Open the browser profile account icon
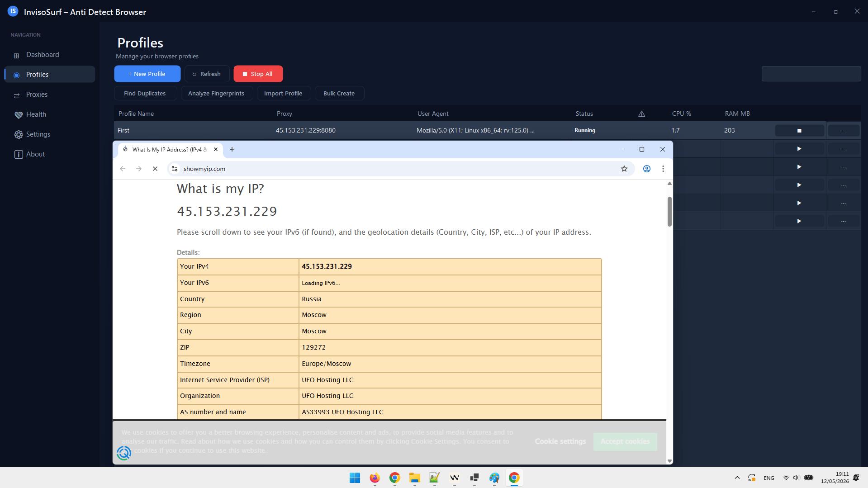This screenshot has width=868, height=488. coord(646,169)
